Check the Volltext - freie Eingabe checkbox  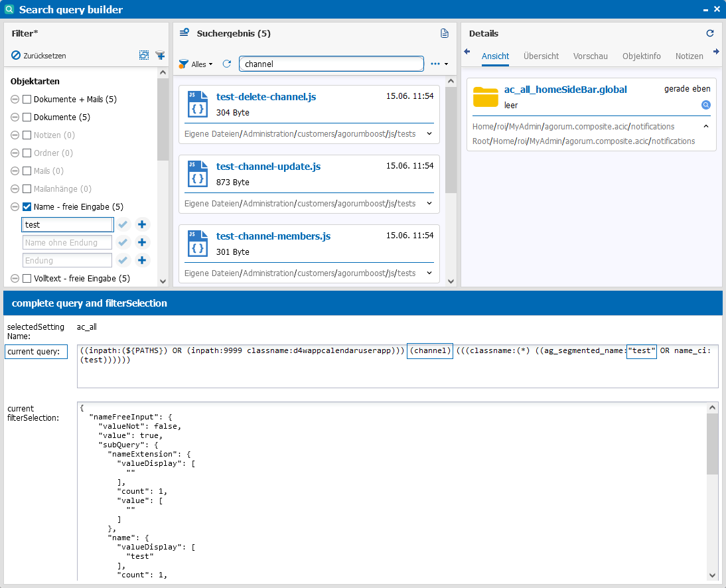[x=27, y=278]
